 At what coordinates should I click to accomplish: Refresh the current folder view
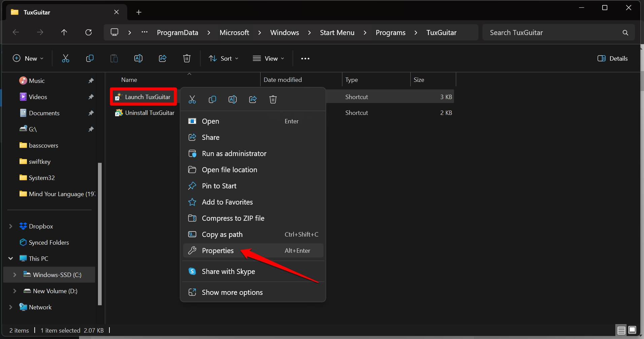coord(89,32)
